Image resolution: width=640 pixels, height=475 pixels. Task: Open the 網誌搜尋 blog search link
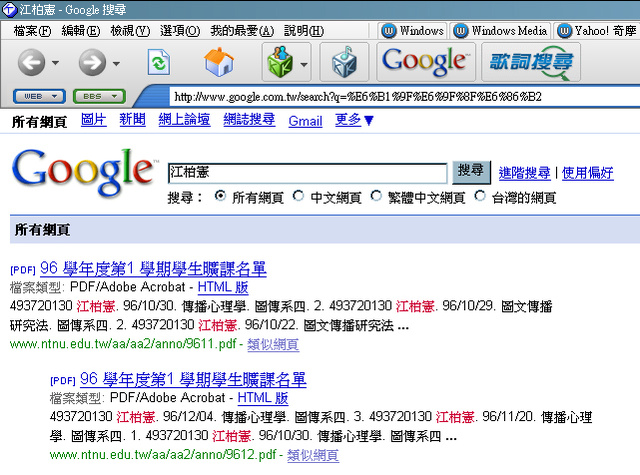tap(249, 120)
